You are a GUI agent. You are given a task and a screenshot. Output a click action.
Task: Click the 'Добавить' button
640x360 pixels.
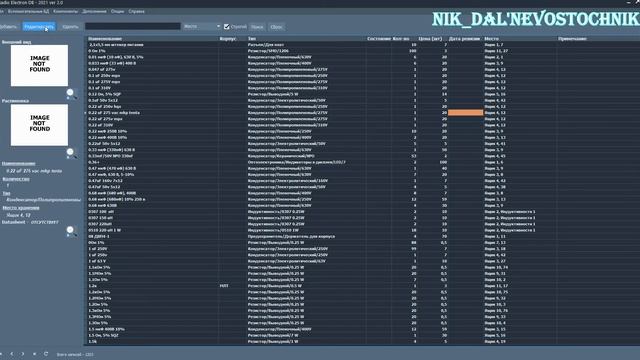[8, 27]
